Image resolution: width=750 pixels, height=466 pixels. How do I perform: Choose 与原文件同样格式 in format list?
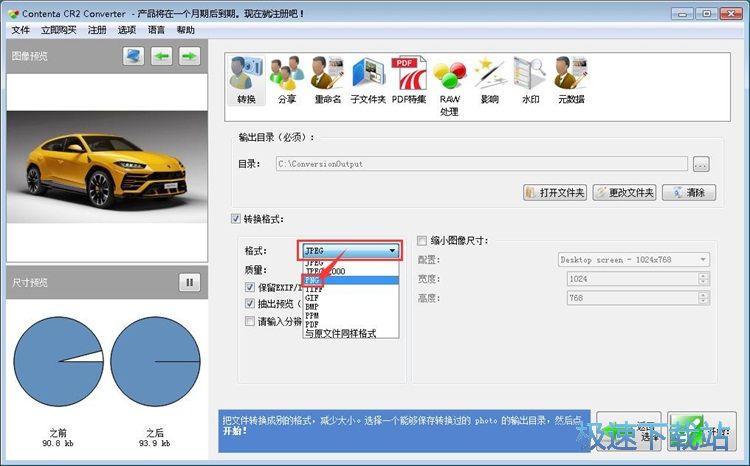(x=351, y=333)
